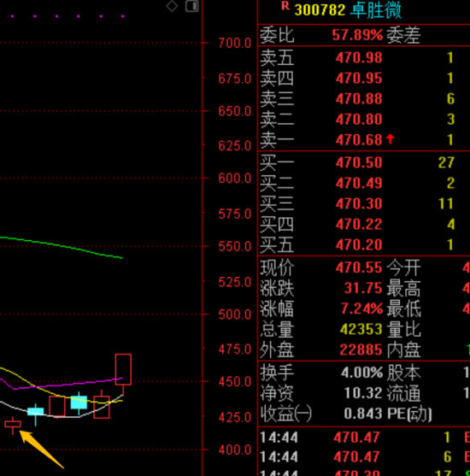This screenshot has height=476, width=470.
Task: Click the 委比 57.89% indicator
Action: [x=321, y=35]
